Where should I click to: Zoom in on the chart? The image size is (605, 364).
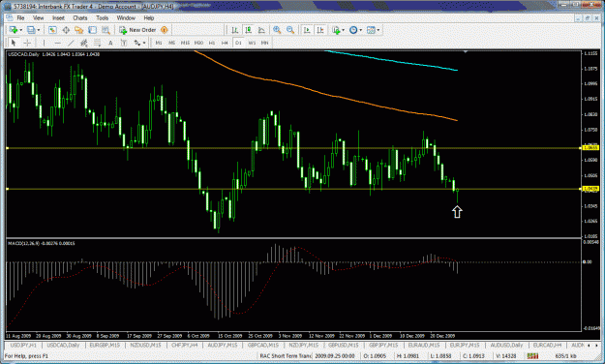[277, 30]
